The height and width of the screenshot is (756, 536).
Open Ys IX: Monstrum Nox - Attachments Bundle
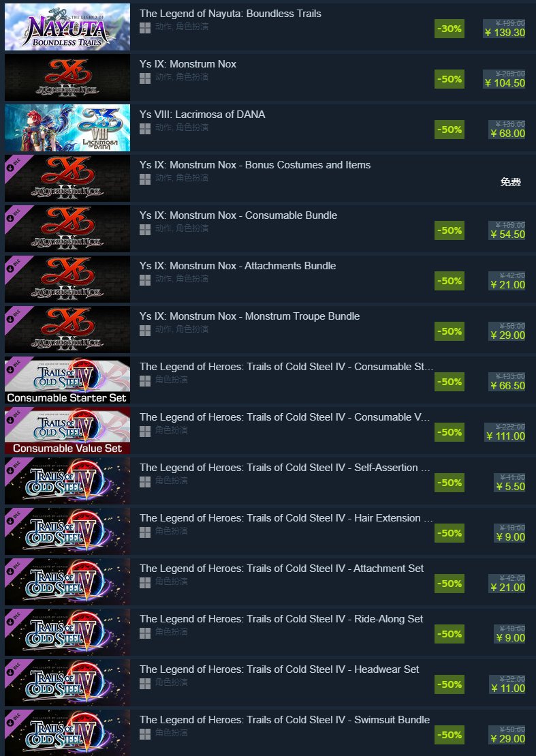[238, 266]
